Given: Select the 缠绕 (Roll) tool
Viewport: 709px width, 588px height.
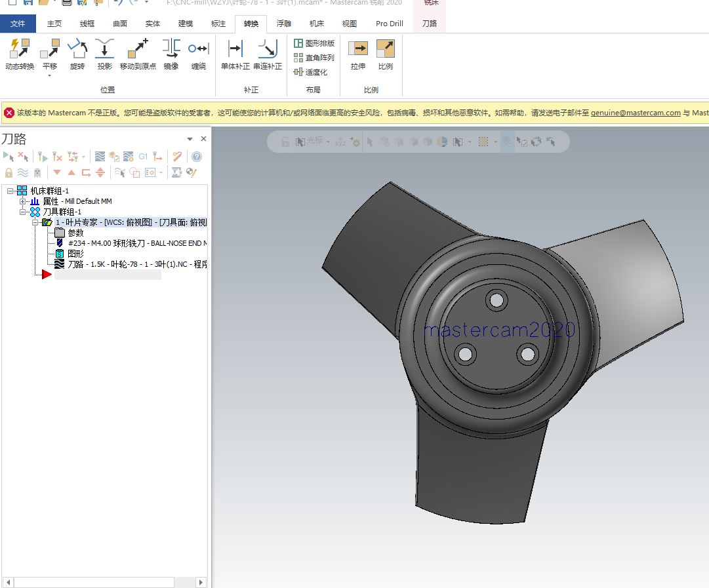Looking at the screenshot, I should [199, 54].
